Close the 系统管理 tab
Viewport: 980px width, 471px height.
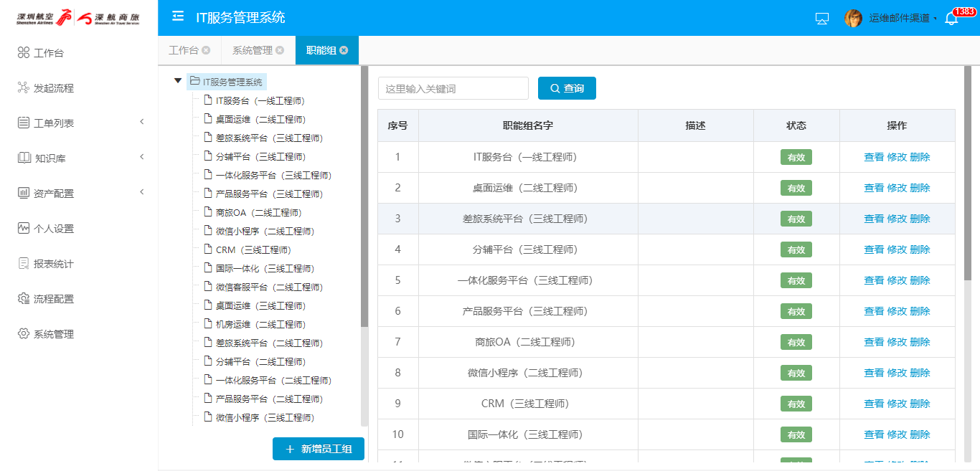point(280,50)
